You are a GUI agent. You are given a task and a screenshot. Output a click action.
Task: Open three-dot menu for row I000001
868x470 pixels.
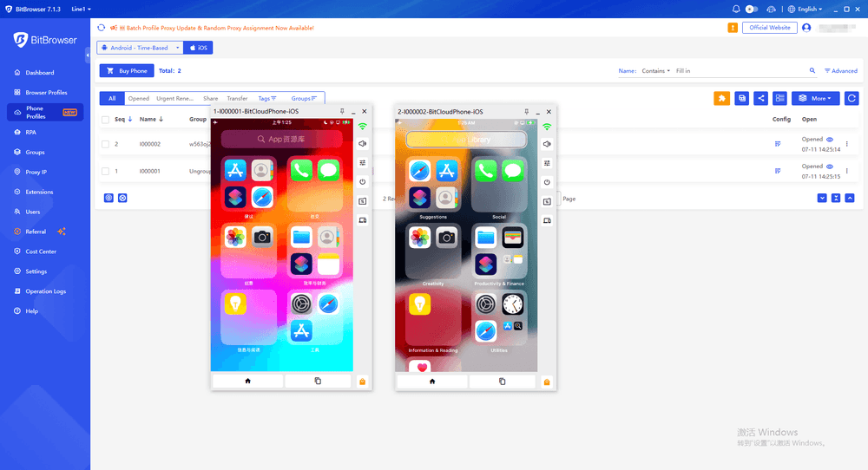point(847,171)
